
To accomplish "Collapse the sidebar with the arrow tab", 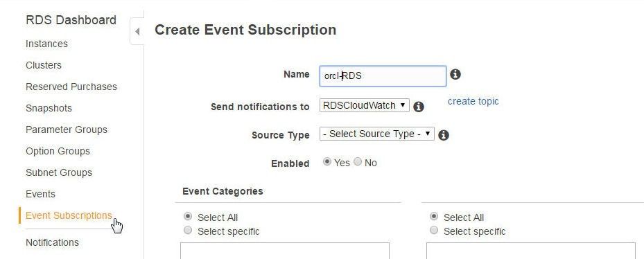I will pos(137,31).
